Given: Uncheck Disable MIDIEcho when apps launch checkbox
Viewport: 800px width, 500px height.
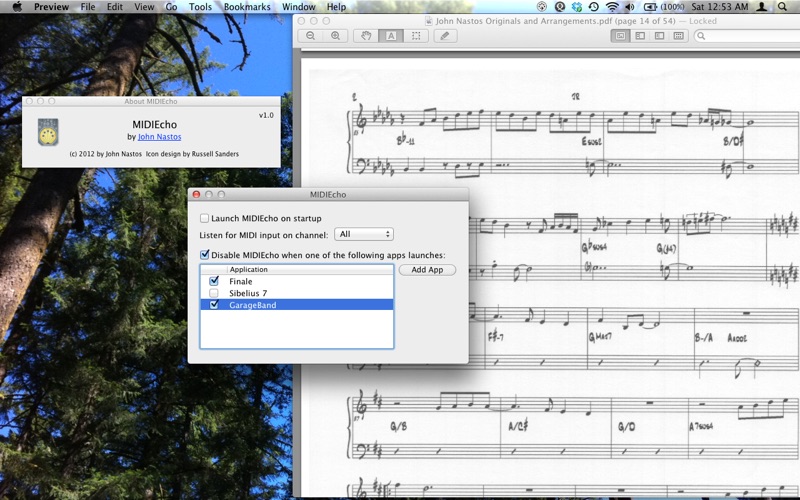Looking at the screenshot, I should (x=205, y=255).
